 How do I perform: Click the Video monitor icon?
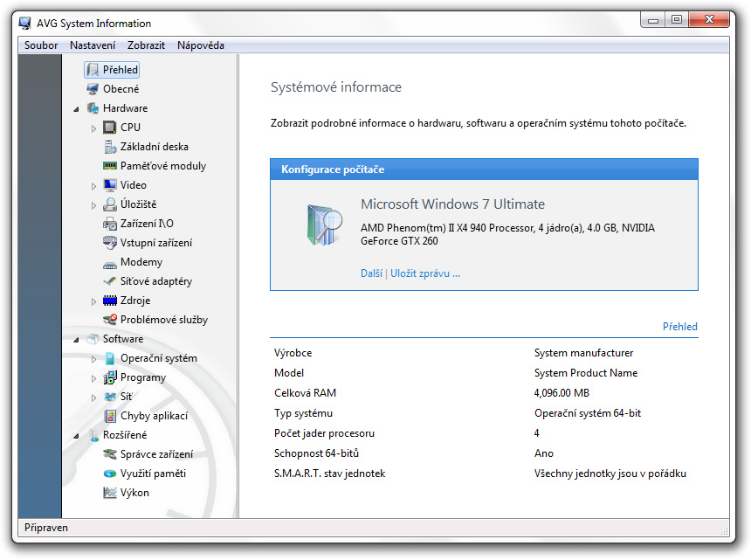tap(110, 185)
